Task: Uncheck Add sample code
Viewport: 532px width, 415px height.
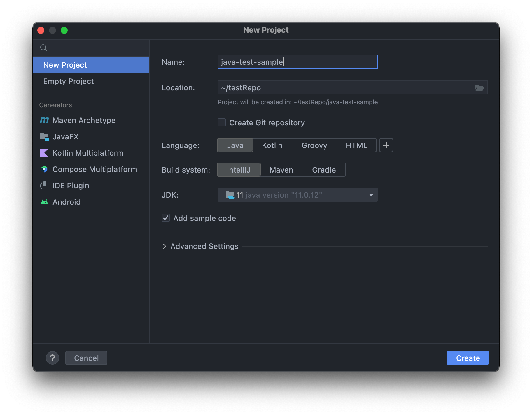Action: [166, 218]
